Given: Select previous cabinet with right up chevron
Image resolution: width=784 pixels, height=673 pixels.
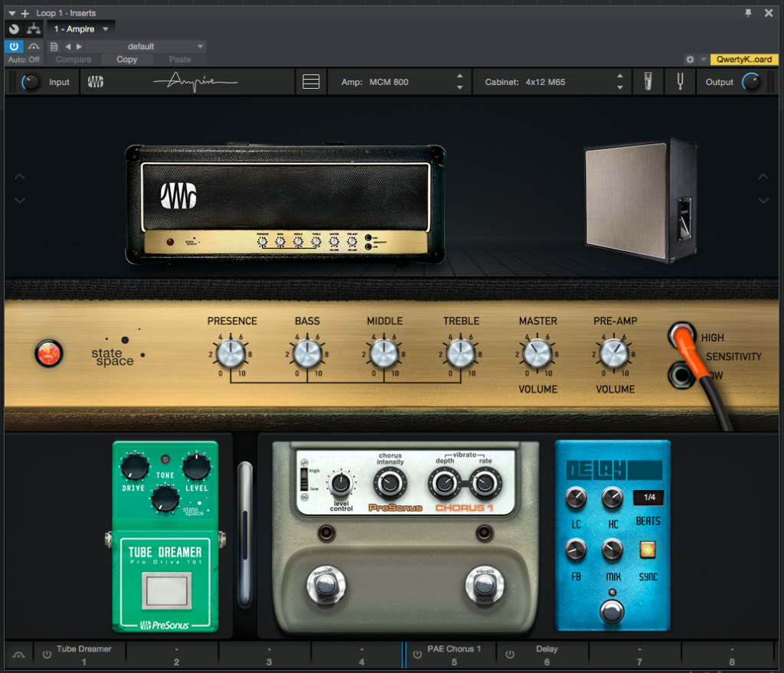Looking at the screenshot, I should 763,177.
